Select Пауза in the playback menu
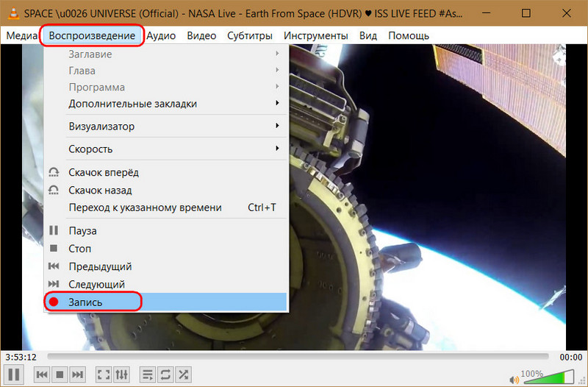The image size is (588, 387). click(165, 230)
